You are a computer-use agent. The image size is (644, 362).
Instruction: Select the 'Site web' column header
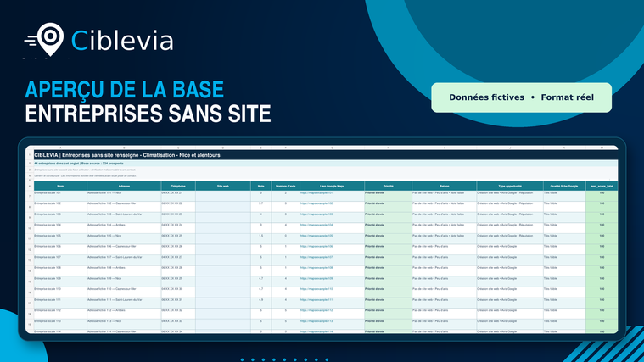(x=223, y=187)
